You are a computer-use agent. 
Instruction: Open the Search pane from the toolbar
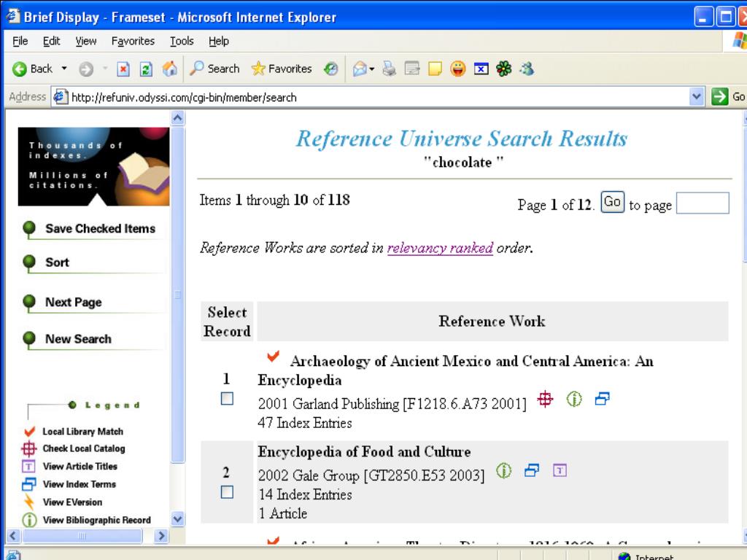pos(214,69)
